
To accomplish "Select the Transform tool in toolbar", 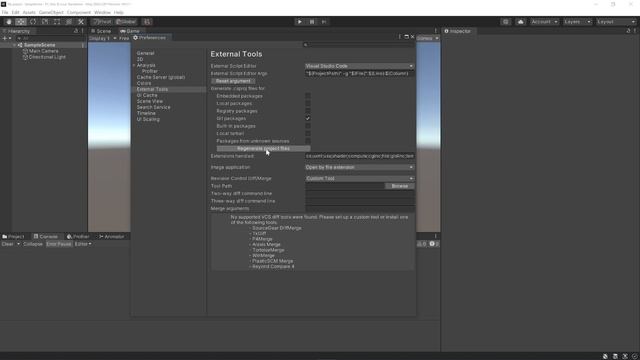I will [x=69, y=22].
